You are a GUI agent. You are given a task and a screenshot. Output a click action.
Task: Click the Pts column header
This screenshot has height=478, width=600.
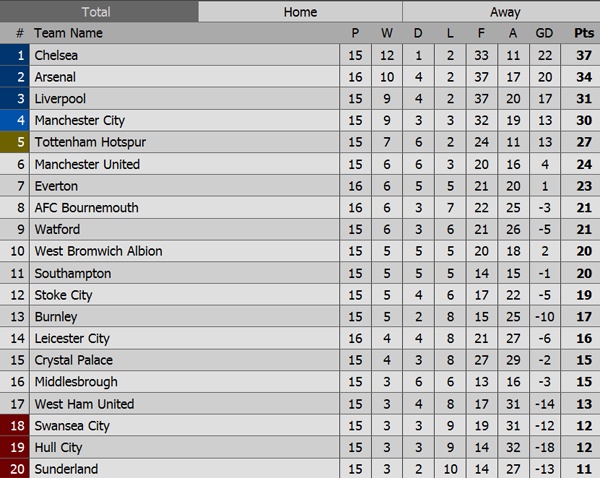tap(584, 33)
